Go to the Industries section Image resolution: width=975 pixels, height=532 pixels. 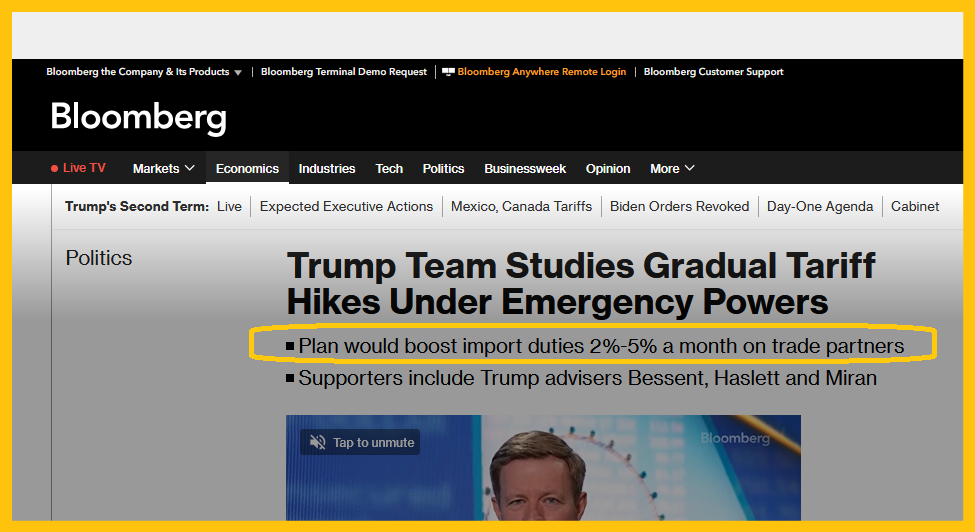[327, 169]
